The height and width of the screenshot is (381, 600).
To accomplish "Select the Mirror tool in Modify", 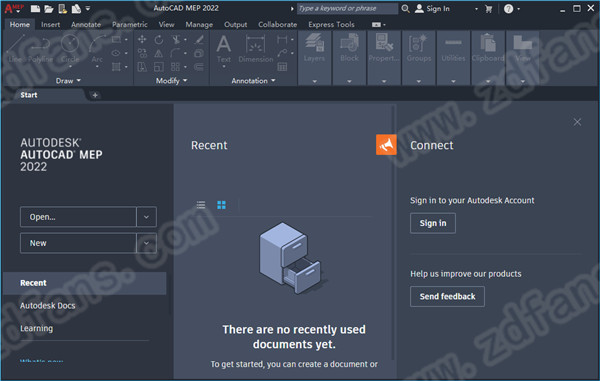I will coord(159,53).
